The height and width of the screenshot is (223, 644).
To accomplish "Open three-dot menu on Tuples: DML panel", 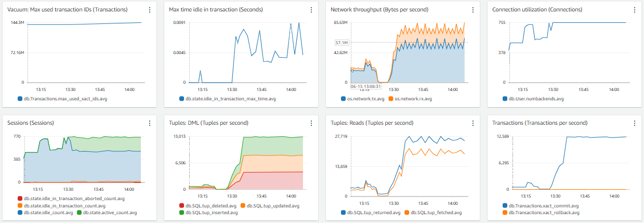I will click(x=311, y=123).
